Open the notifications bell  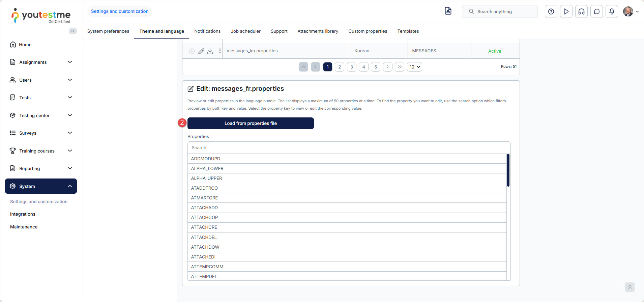612,11
